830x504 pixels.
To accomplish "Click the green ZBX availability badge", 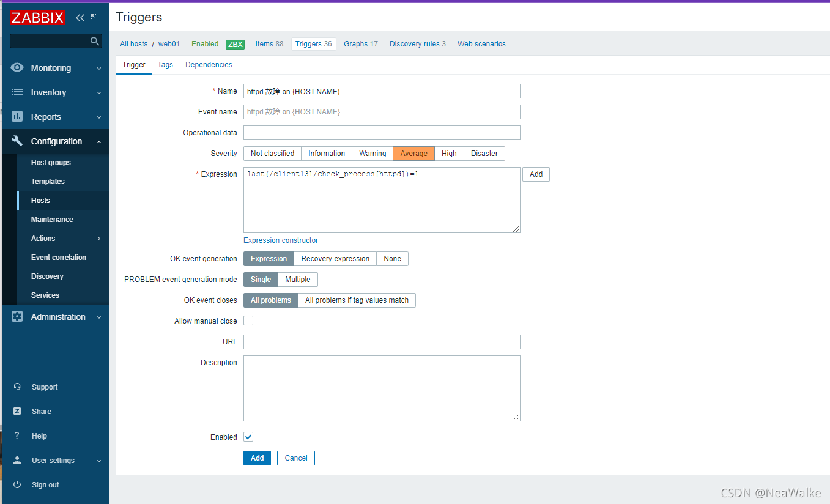I will pyautogui.click(x=235, y=44).
